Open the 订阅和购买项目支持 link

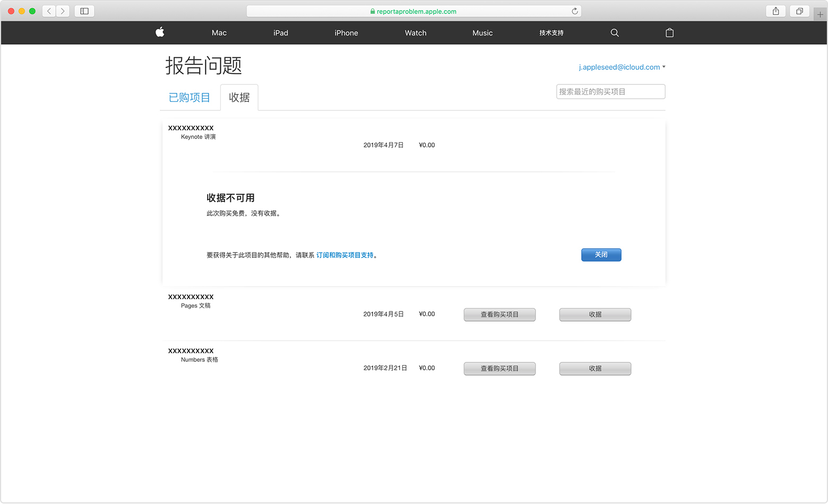344,255
